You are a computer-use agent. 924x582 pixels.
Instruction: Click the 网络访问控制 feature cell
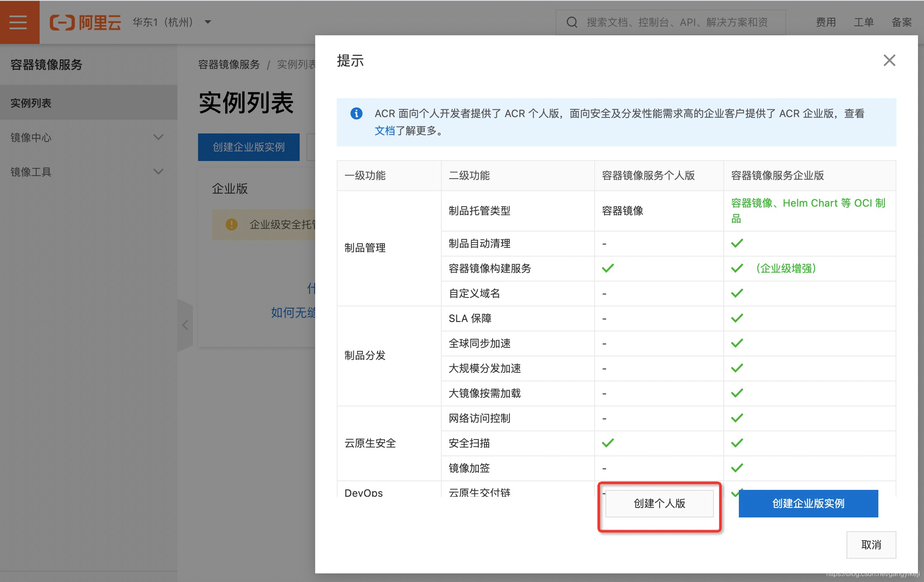point(518,418)
